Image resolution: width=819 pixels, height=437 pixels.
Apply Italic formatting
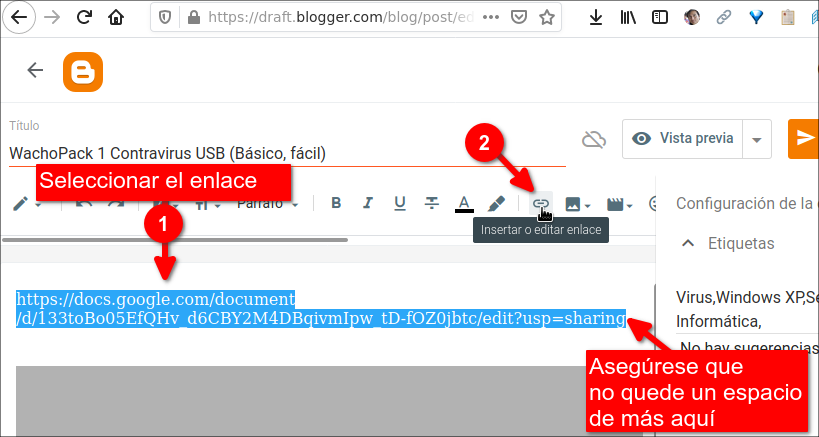click(368, 203)
